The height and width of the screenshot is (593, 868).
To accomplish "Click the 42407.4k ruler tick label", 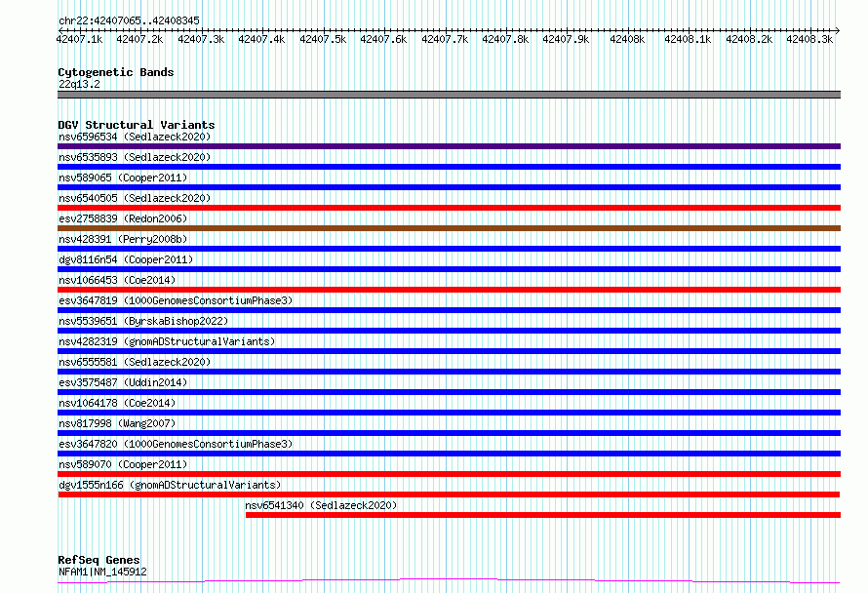I will [x=261, y=39].
